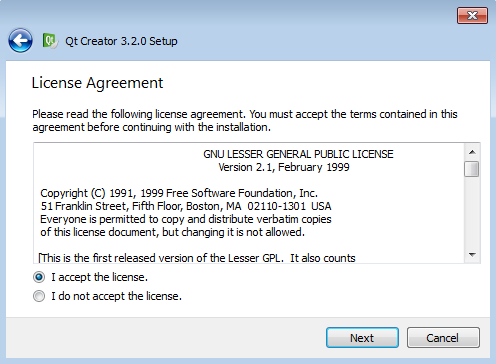The height and width of the screenshot is (364, 496).
Task: Click the green Qt Creator logo icon
Action: click(x=50, y=41)
